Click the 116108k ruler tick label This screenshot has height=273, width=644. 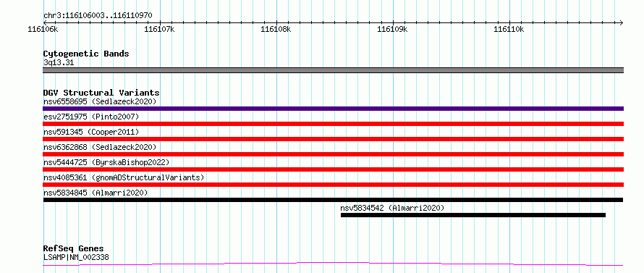pos(276,29)
